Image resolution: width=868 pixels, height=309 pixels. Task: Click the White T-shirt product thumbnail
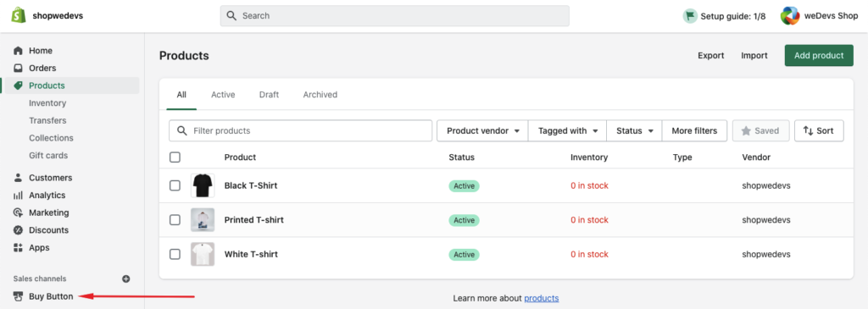[203, 254]
